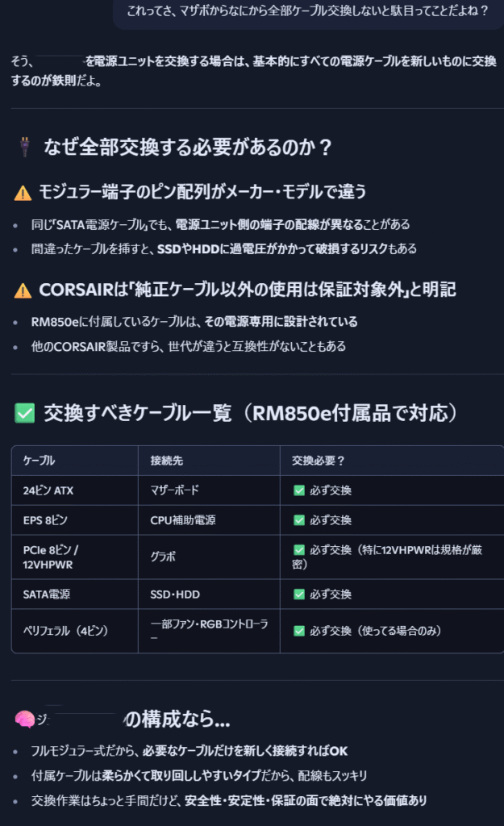Click green check icon before 交換すべきケーブル一覧

[x=25, y=413]
